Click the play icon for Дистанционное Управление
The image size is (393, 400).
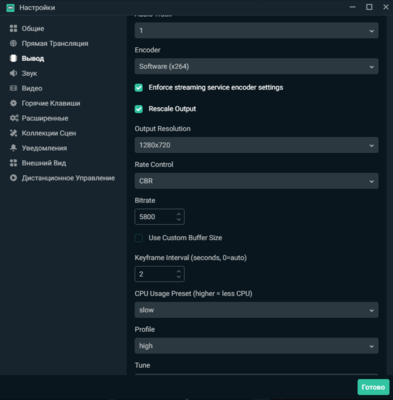tap(13, 178)
